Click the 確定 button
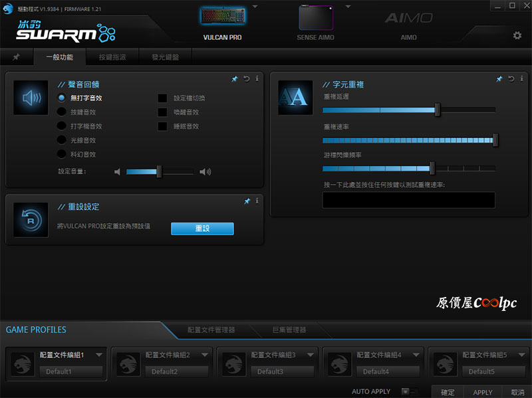Screen dimensions: 532x398 point(448,392)
